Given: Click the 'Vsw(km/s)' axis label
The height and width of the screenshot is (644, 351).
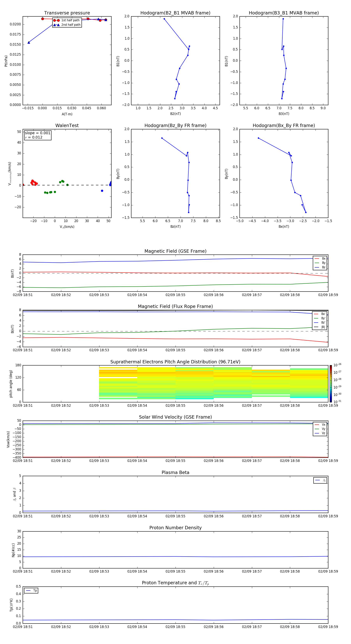Looking at the screenshot, I should (8, 439).
